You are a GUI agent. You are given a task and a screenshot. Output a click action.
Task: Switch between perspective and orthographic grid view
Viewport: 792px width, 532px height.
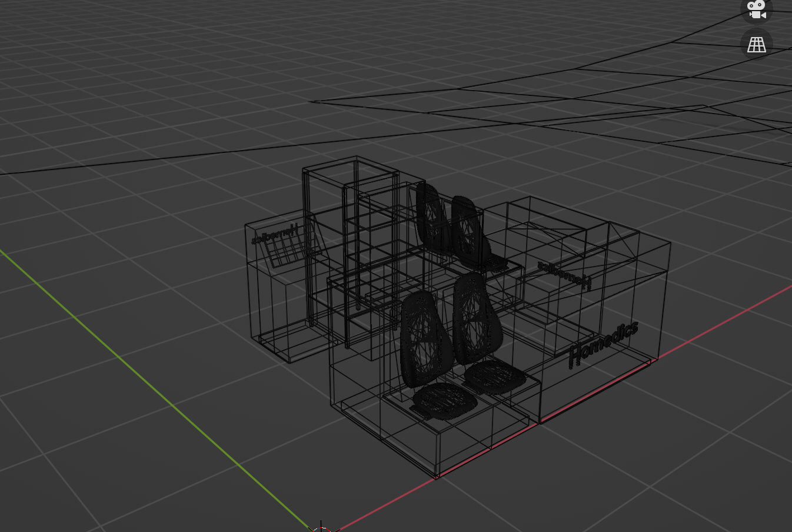[756, 44]
